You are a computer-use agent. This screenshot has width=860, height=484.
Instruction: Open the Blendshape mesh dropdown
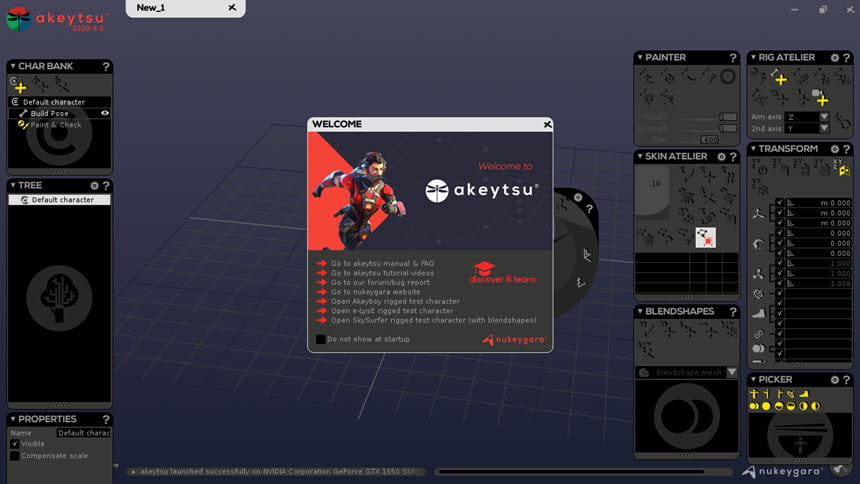tap(732, 373)
